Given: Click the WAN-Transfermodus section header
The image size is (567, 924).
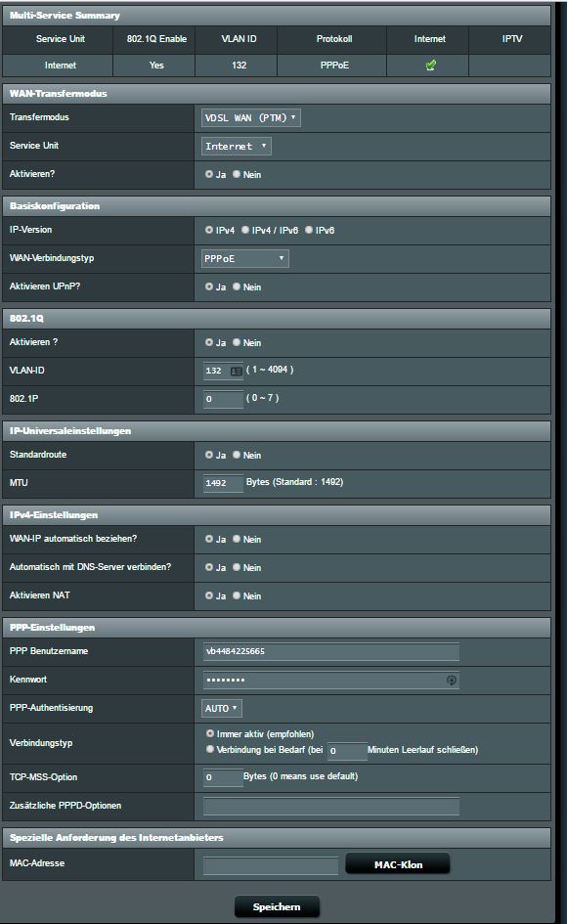Looking at the screenshot, I should click(x=277, y=93).
